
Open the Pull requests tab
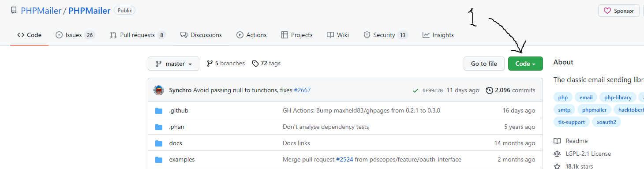pyautogui.click(x=138, y=35)
